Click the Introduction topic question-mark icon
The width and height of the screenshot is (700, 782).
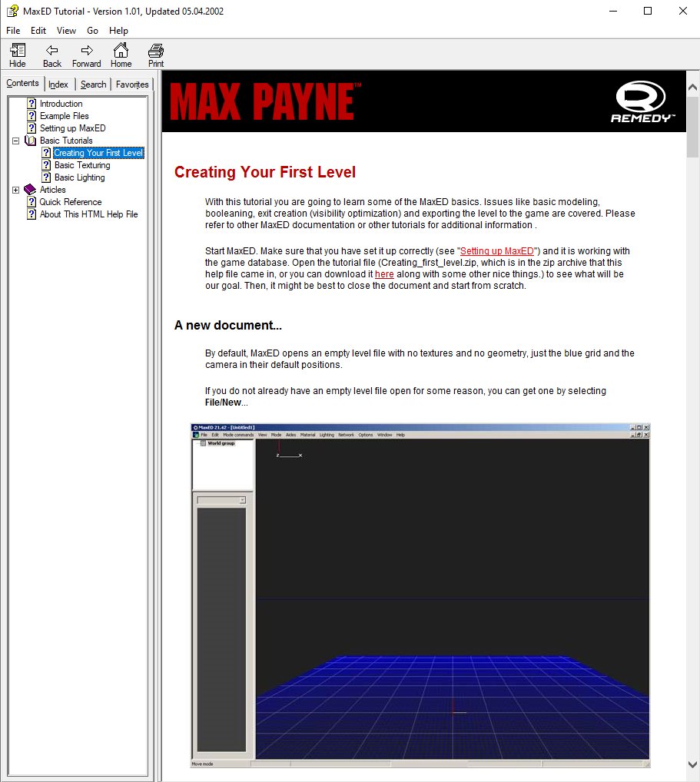32,103
